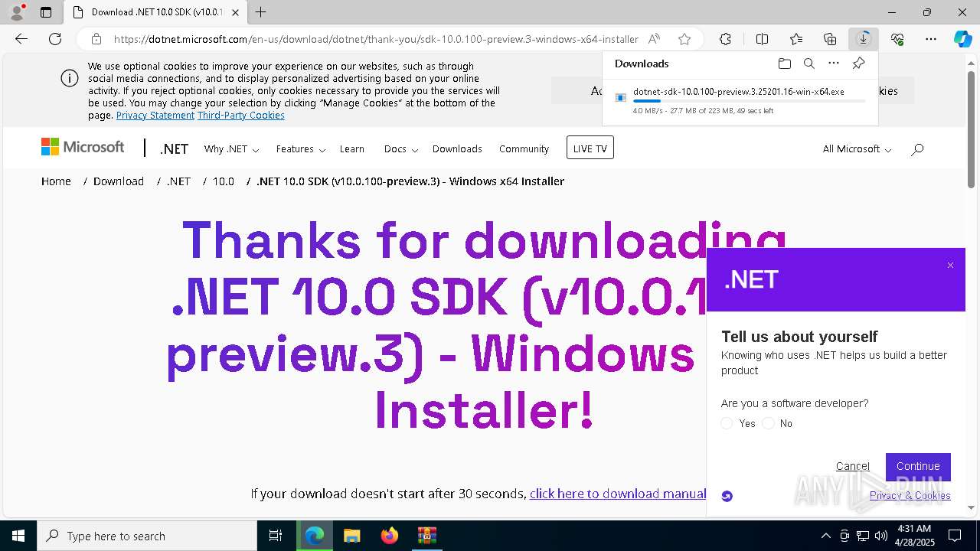Image resolution: width=980 pixels, height=551 pixels.
Task: Open the downloads folder icon in the Downloads panel
Action: tap(784, 64)
